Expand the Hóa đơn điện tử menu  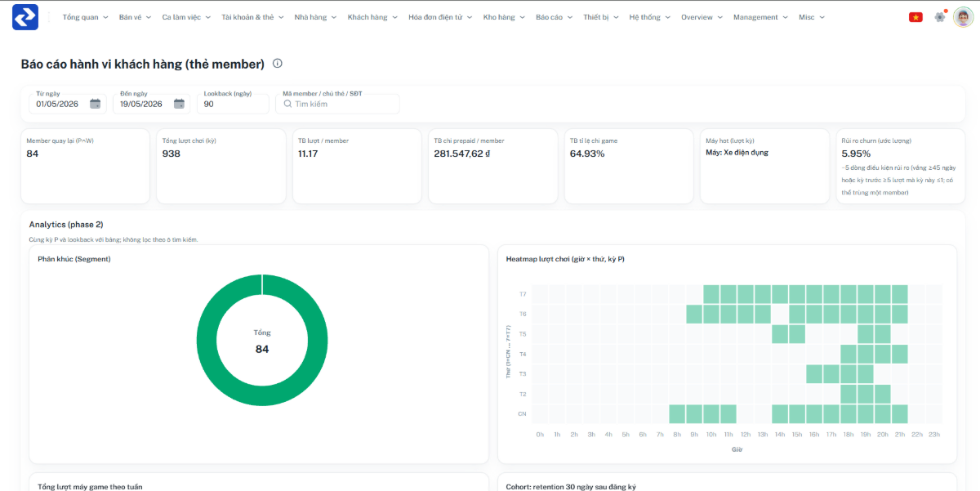click(441, 17)
